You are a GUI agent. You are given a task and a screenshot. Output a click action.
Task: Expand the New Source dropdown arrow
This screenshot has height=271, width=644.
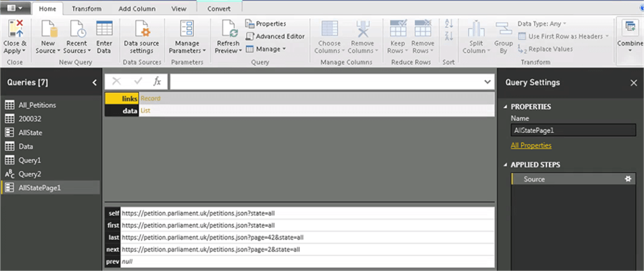pyautogui.click(x=59, y=51)
